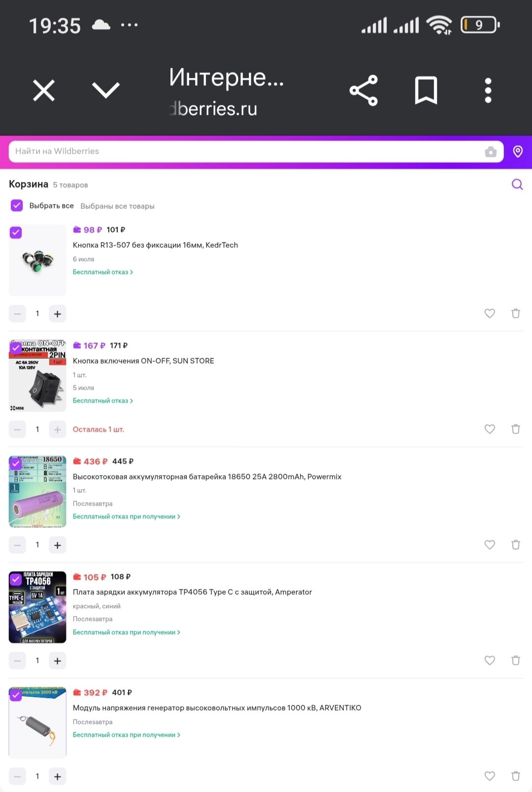Expand 'Бесплатный отказ при получении' for Powermix battery
This screenshot has width=532, height=792.
pos(127,517)
